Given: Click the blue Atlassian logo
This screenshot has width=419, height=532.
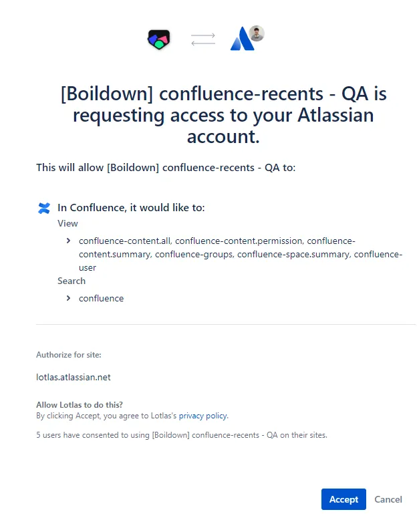Looking at the screenshot, I should pyautogui.click(x=241, y=41).
